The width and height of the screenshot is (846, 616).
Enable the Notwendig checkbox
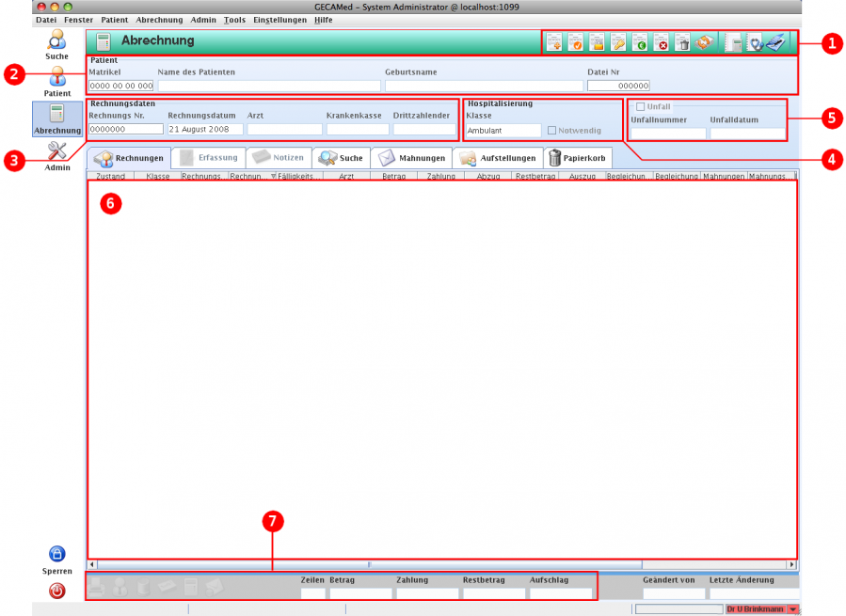551,132
